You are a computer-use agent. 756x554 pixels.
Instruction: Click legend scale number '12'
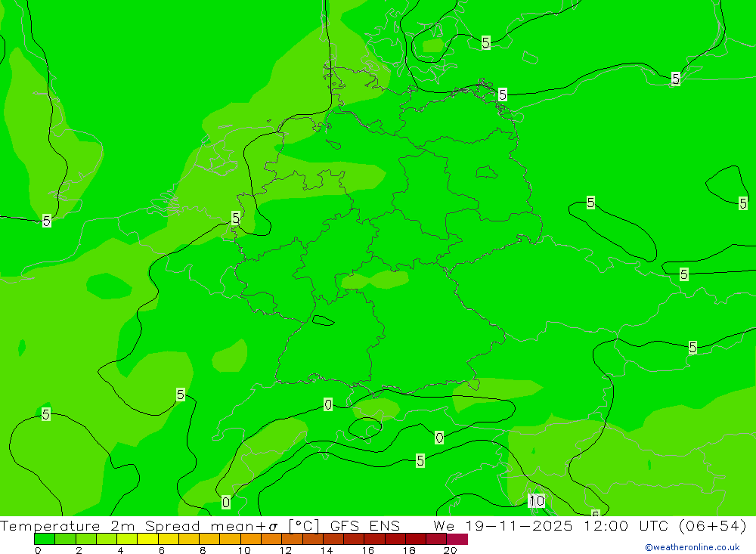286,550
